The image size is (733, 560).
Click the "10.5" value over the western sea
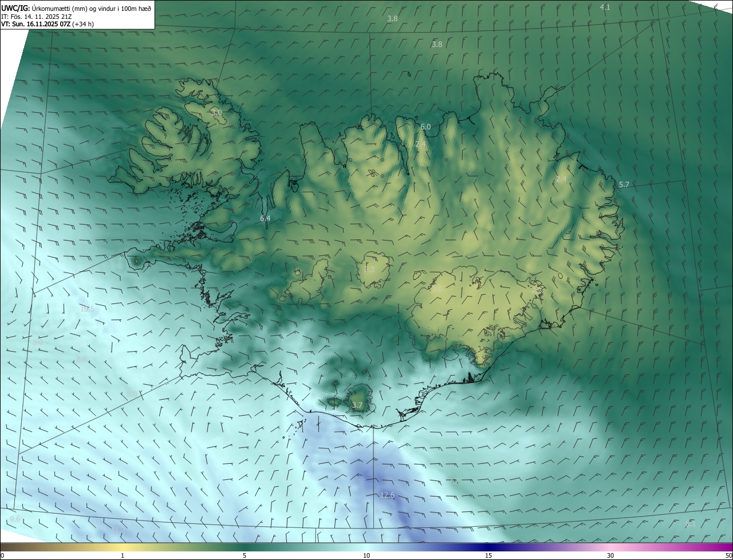point(86,309)
